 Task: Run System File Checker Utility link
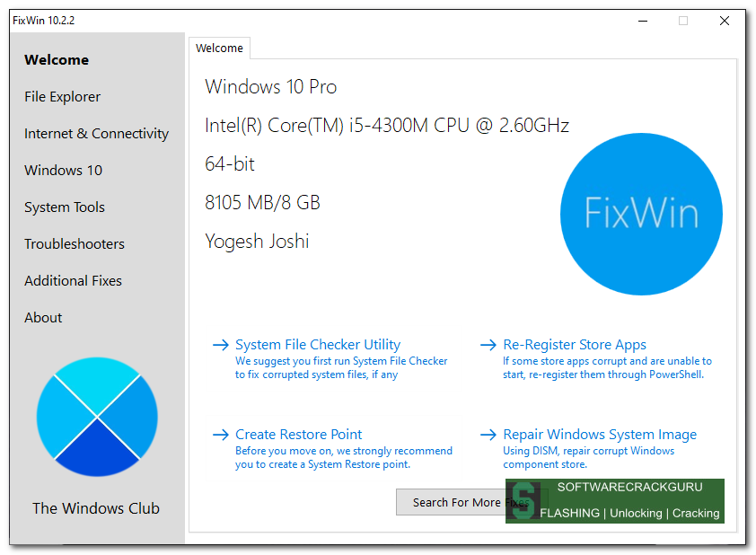coord(318,345)
